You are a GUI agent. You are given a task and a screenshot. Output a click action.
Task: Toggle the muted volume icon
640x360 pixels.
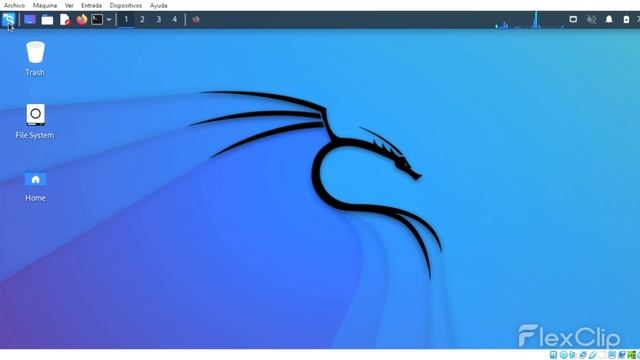(x=591, y=19)
